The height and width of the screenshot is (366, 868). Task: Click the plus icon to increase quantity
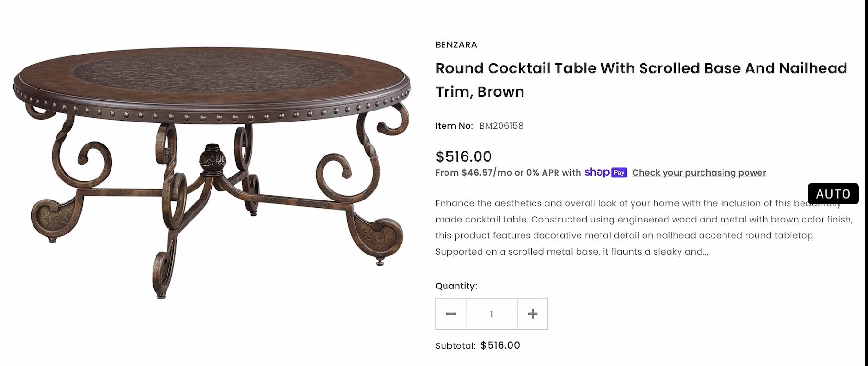532,313
